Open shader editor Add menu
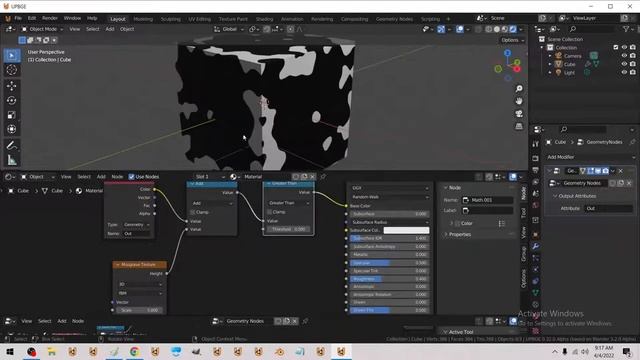640x360 pixels. (x=101, y=177)
